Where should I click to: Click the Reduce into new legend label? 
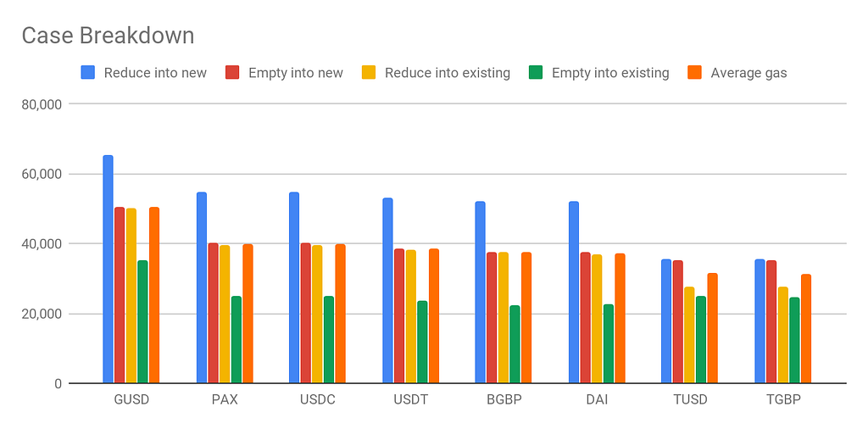[155, 73]
